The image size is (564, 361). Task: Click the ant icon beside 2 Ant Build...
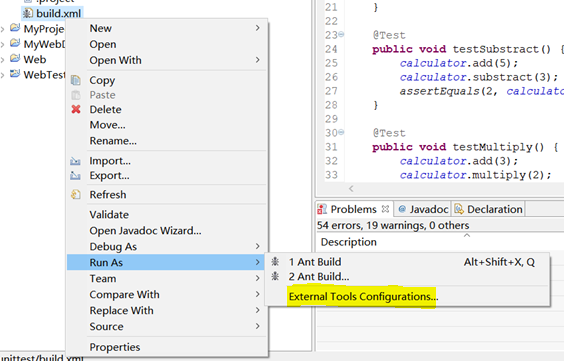275,276
